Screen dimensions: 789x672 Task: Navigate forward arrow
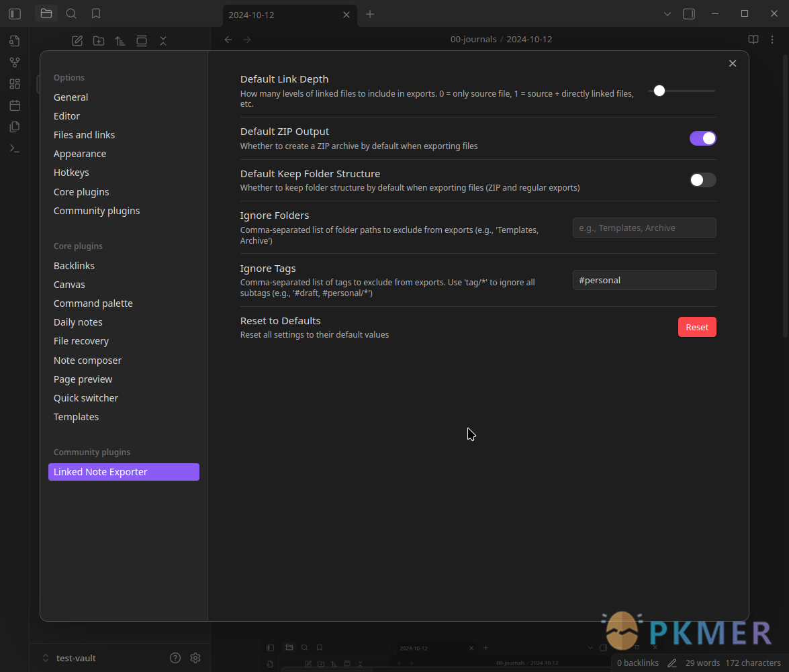[x=247, y=39]
